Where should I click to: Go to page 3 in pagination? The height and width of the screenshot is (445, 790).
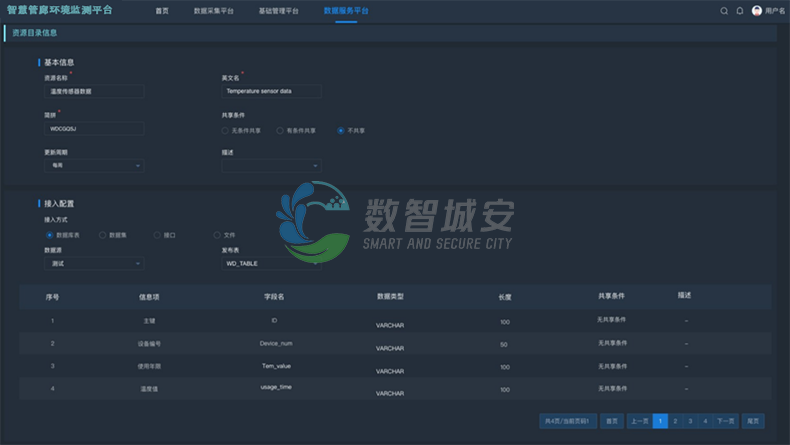click(690, 421)
